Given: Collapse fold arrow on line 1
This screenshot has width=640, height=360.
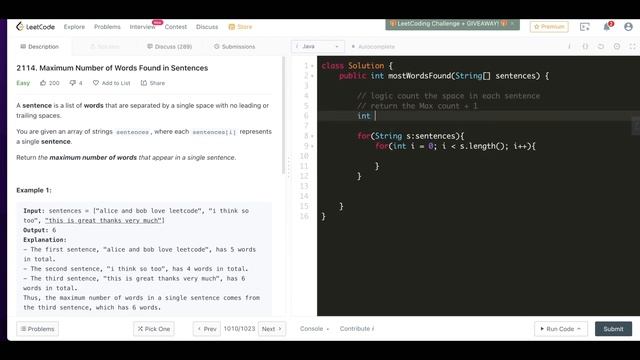Looking at the screenshot, I should click(313, 66).
